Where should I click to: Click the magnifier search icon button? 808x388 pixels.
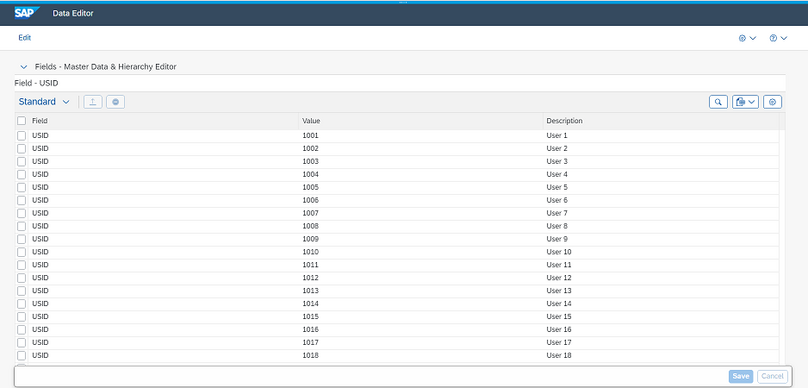click(x=718, y=102)
